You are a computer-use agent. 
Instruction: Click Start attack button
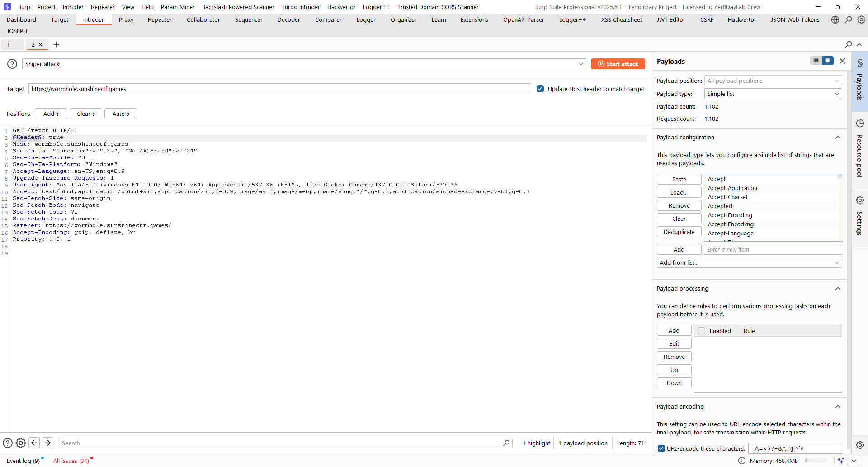point(618,64)
